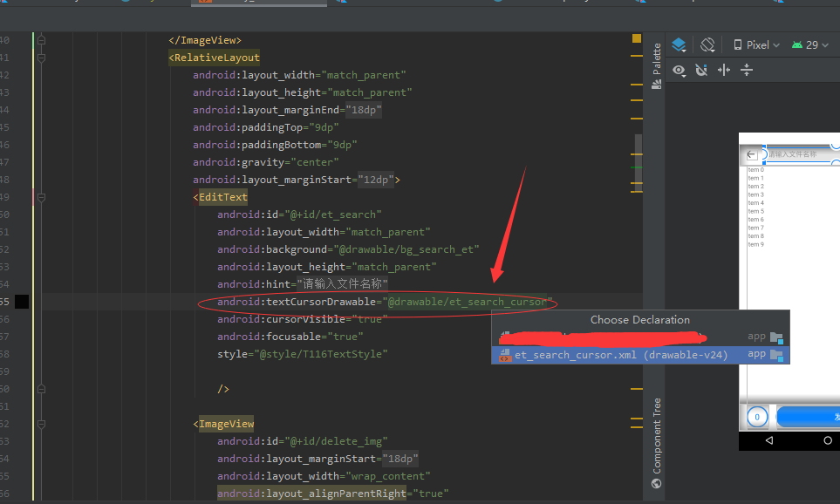Click the file icon of et_search_cursor.xml entry
This screenshot has width=840, height=504.
pyautogui.click(x=505, y=355)
